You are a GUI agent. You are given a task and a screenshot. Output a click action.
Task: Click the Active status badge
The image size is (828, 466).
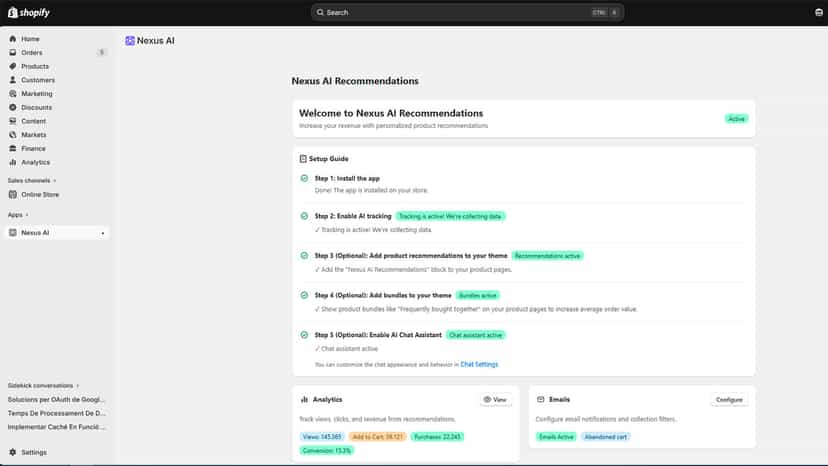736,119
